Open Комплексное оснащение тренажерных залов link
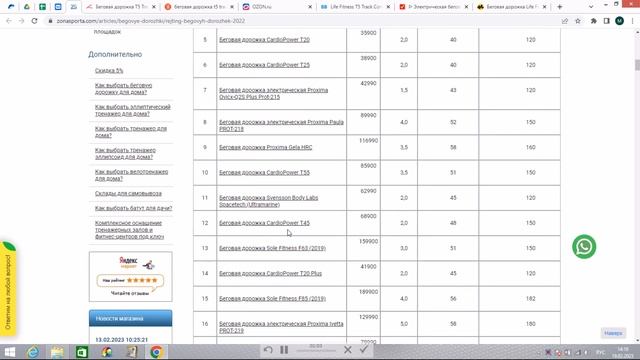The image size is (640, 360). click(x=129, y=230)
